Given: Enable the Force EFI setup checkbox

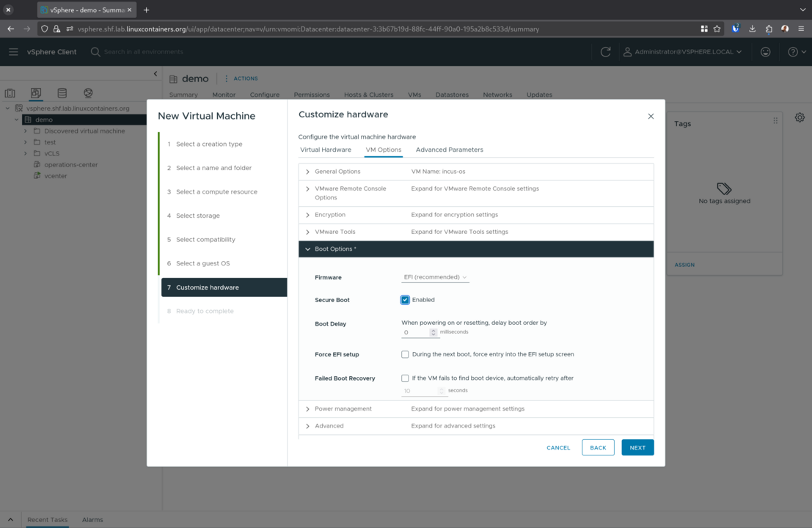Looking at the screenshot, I should (x=405, y=354).
